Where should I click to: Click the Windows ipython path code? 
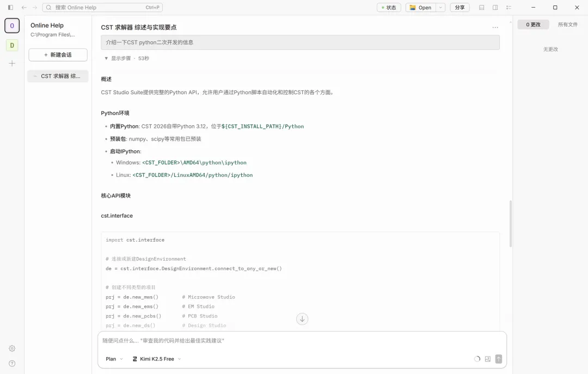pos(194,163)
